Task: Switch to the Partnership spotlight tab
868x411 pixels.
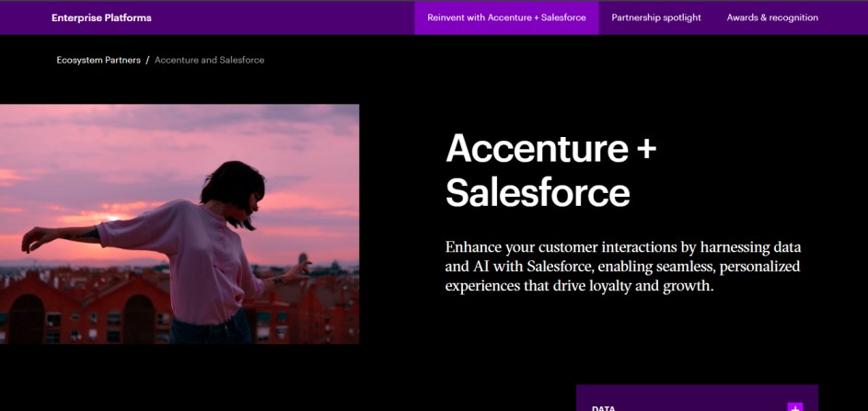Action: click(656, 17)
